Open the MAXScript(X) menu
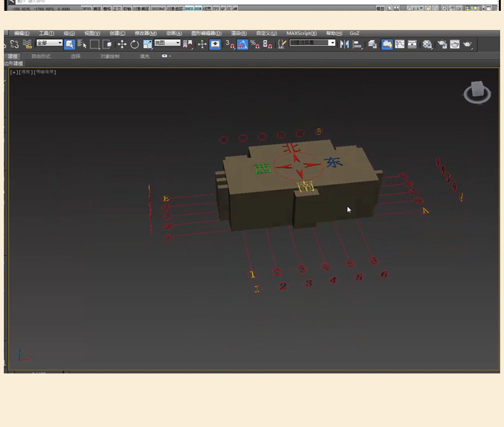This screenshot has width=504, height=427. pyautogui.click(x=302, y=33)
